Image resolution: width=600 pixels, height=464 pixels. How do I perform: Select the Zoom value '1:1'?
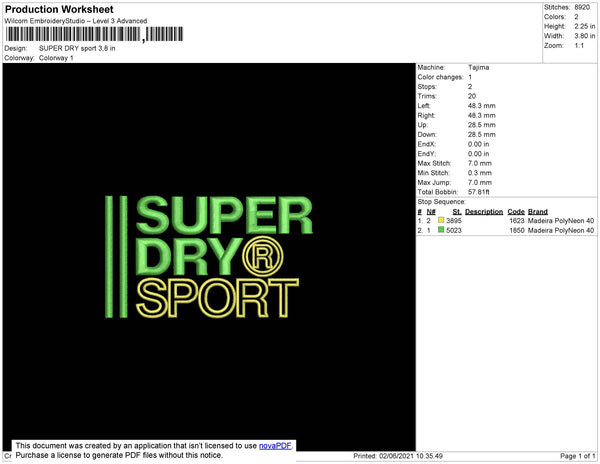pos(579,46)
